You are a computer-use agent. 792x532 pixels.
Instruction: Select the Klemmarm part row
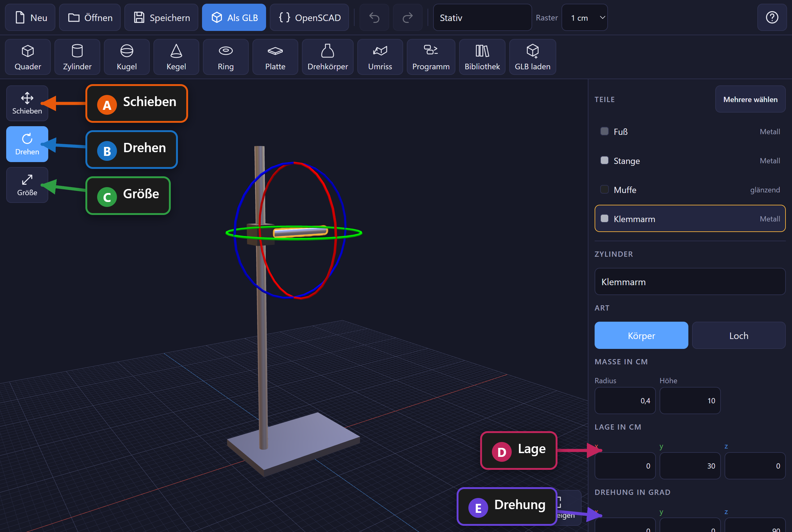tap(690, 218)
